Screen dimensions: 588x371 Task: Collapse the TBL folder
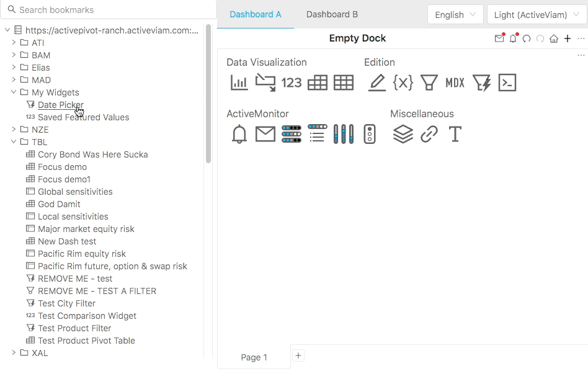pos(14,141)
